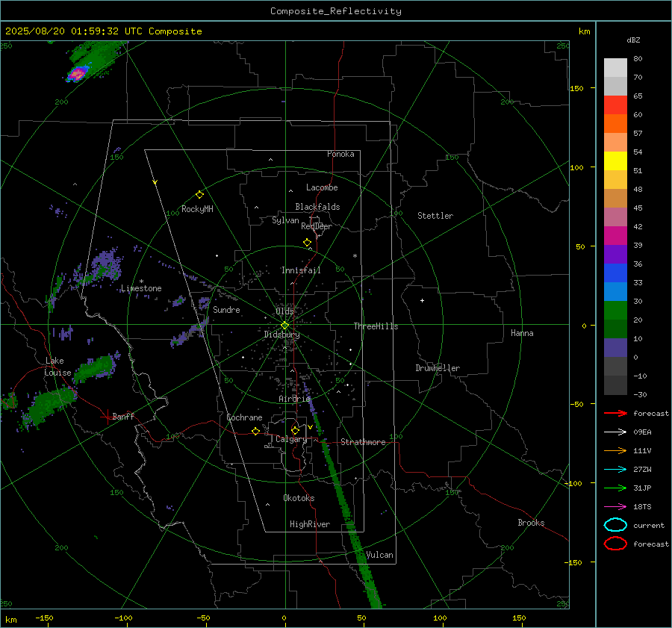672x628 pixels.
Task: Click the Hanna city label
Action: point(522,333)
